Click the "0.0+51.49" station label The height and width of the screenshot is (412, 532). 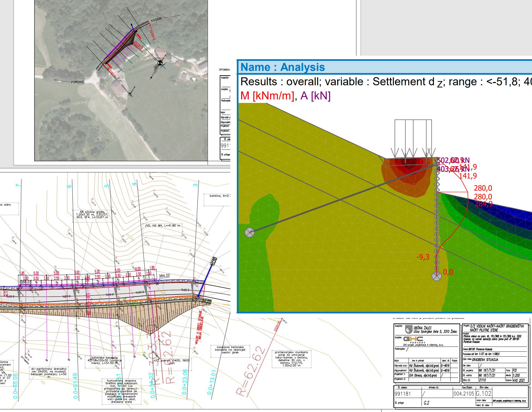tap(75, 386)
